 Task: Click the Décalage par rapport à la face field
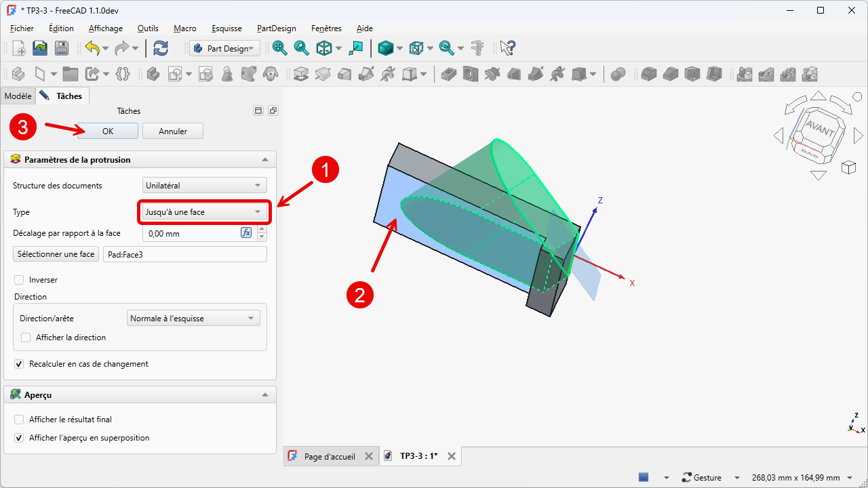[190, 234]
